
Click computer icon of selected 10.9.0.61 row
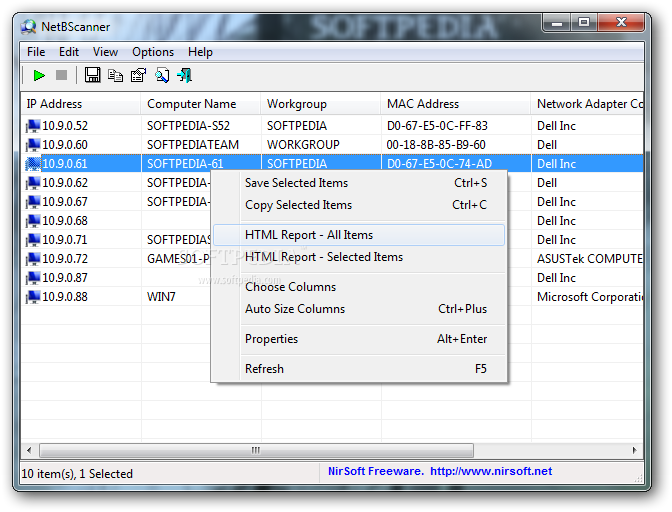coord(33,164)
